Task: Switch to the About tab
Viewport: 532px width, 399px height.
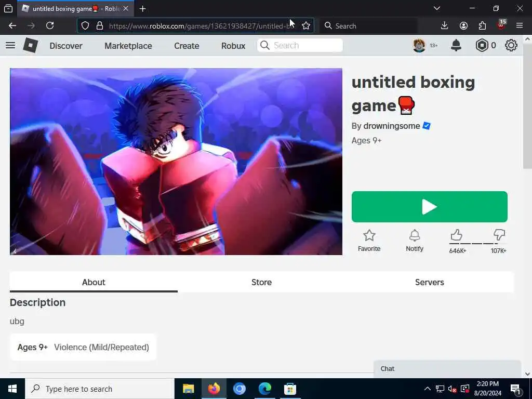Action: tap(94, 282)
